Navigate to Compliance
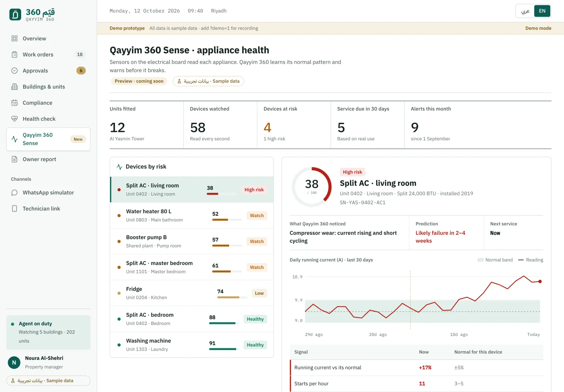 point(48,103)
